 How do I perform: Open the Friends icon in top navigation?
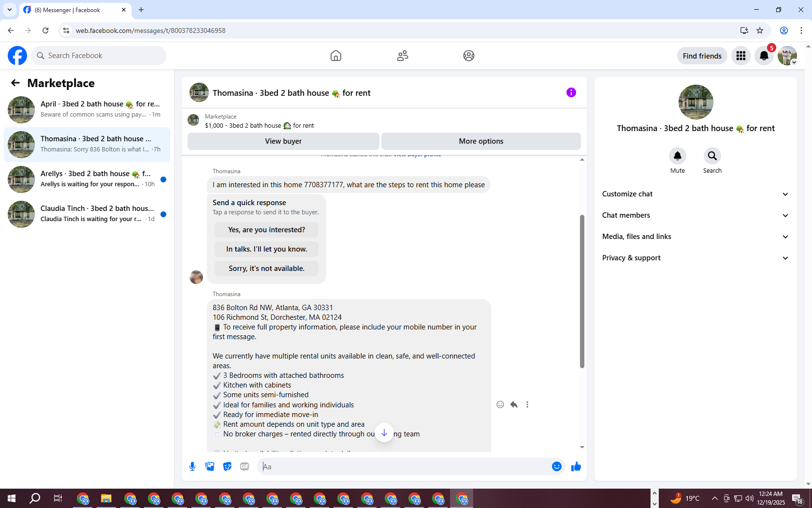[403, 56]
